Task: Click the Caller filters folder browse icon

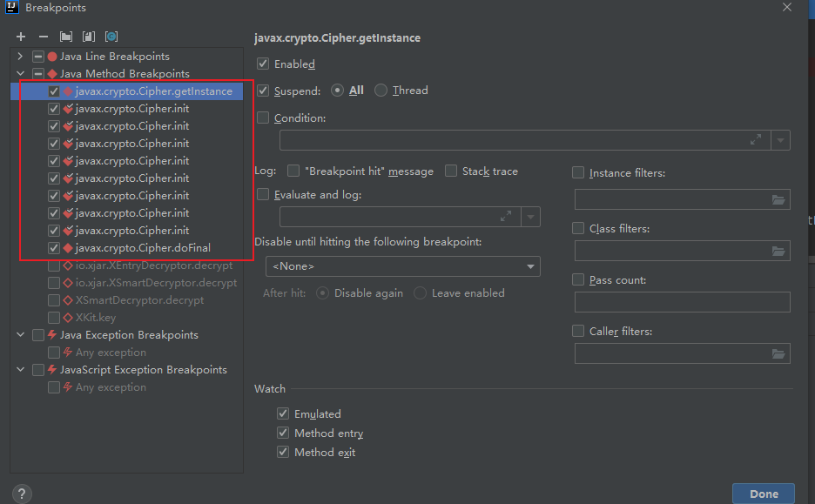Action: pyautogui.click(x=778, y=353)
